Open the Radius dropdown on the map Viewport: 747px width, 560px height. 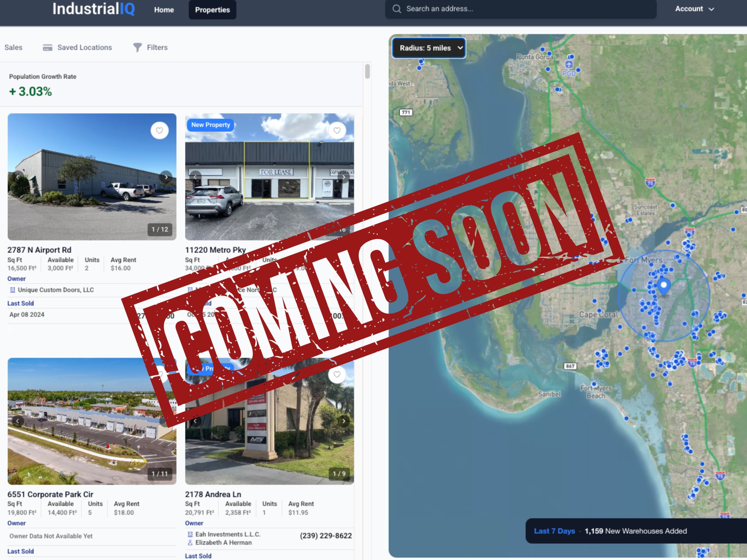click(x=429, y=48)
